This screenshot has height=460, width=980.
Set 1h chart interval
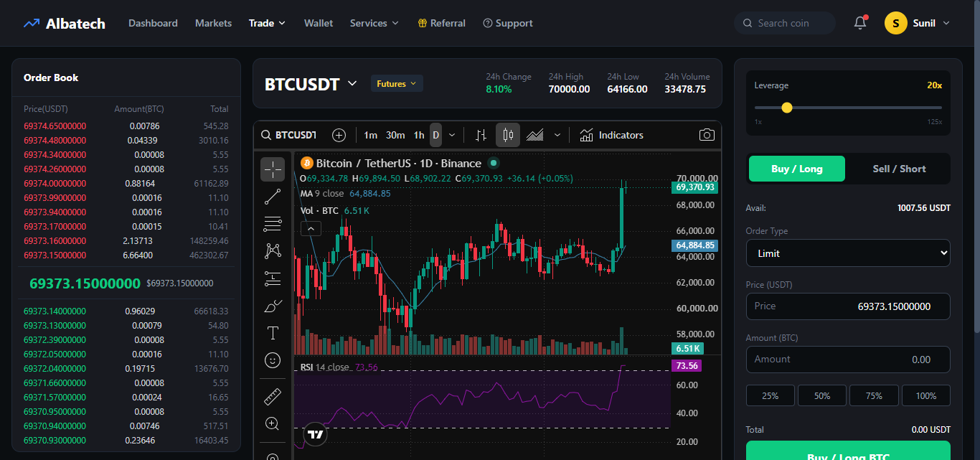coord(419,135)
